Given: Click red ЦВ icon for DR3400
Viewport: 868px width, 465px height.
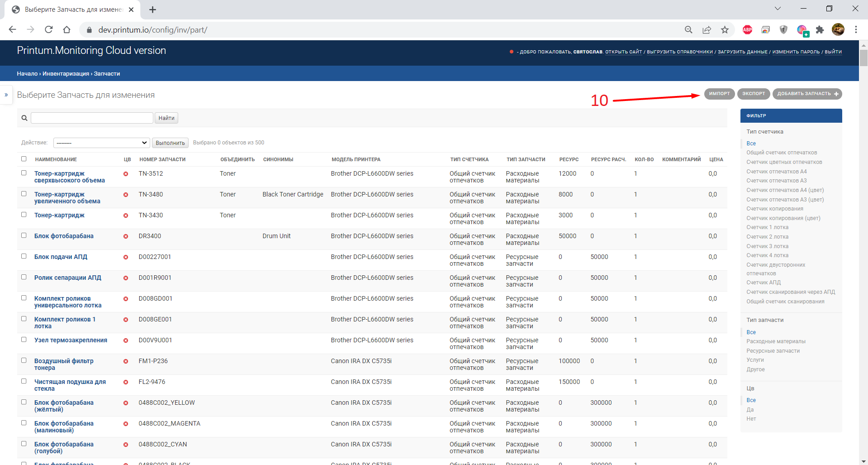Looking at the screenshot, I should coord(126,236).
